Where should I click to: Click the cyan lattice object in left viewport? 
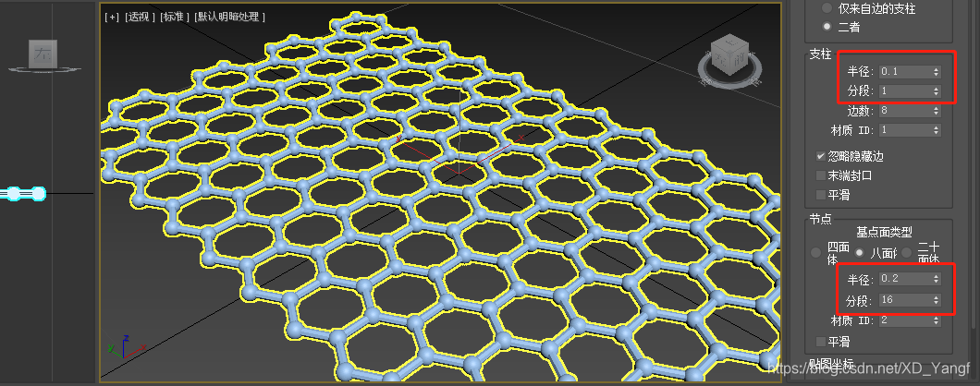[x=24, y=194]
